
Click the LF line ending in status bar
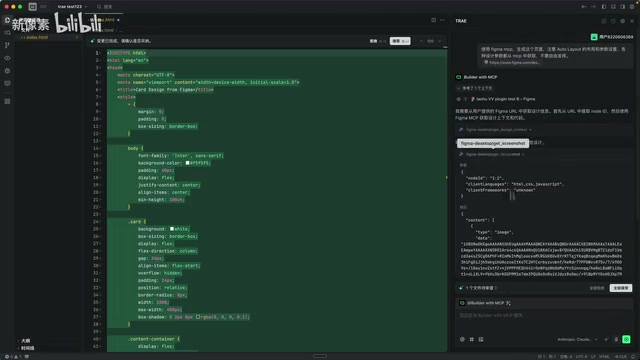pos(593,357)
